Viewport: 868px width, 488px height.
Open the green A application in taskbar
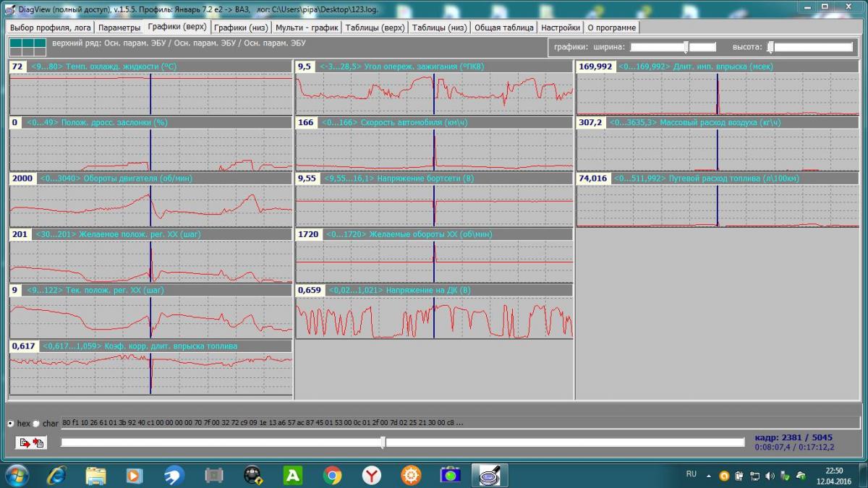293,475
